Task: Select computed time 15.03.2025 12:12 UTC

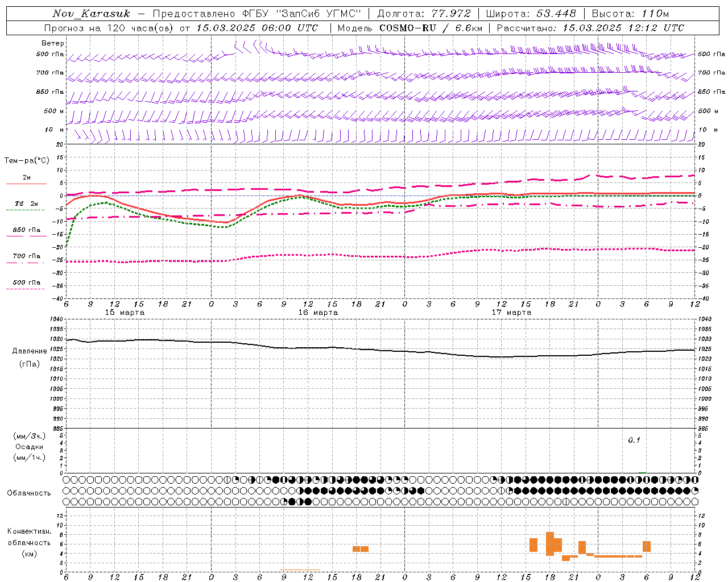Action: coord(623,28)
